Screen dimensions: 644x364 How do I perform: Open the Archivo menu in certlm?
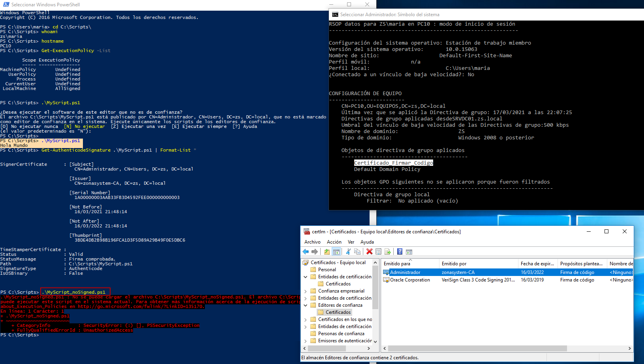tap(312, 242)
